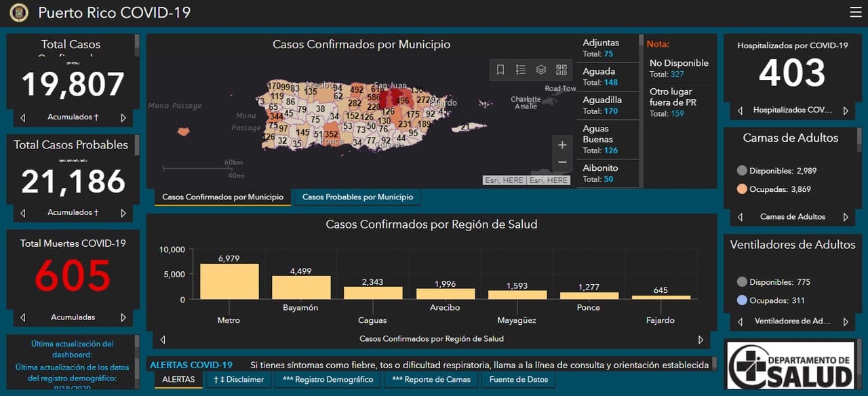The height and width of the screenshot is (396, 868).
Task: Open the map legend tool
Action: click(521, 69)
